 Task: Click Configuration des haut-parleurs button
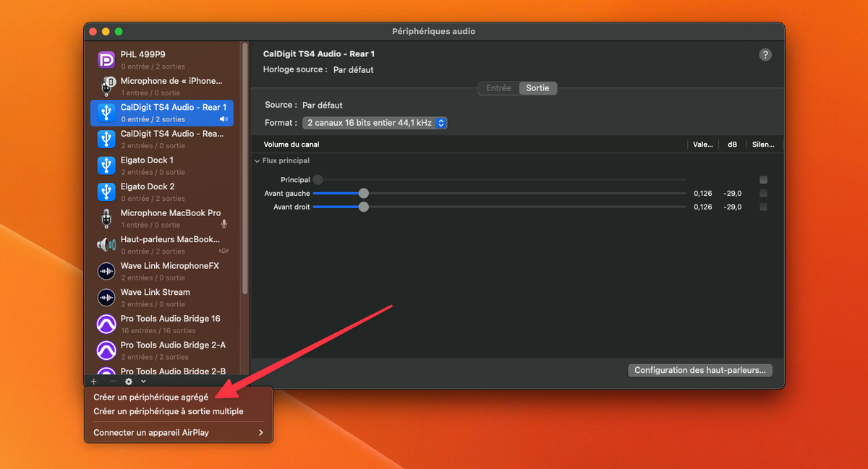(x=700, y=370)
